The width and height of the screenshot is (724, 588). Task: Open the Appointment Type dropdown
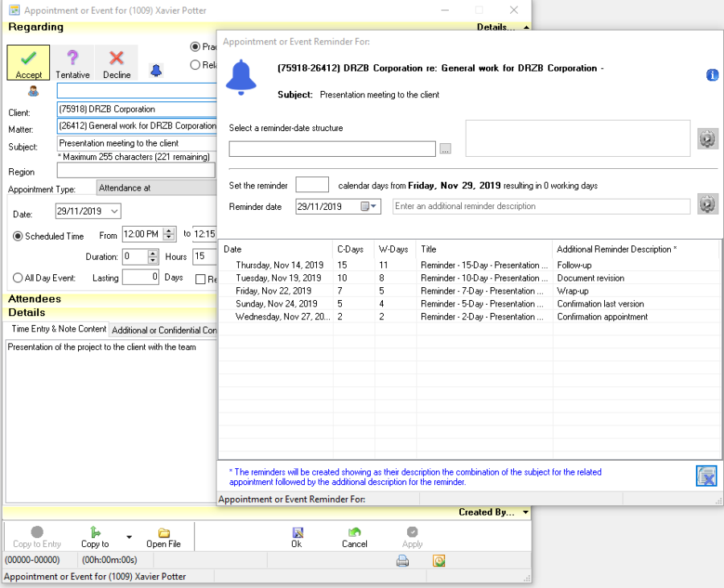click(x=157, y=188)
